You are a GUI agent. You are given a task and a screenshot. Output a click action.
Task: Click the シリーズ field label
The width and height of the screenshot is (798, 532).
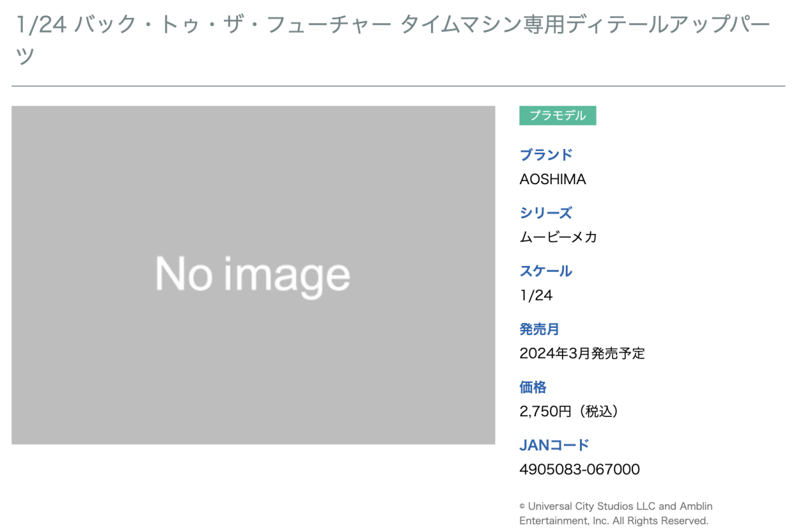click(545, 213)
